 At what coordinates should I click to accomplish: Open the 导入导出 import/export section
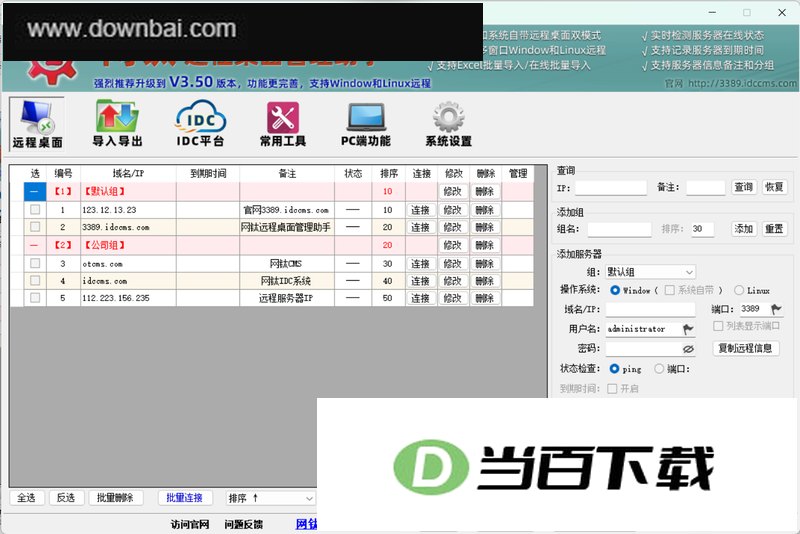coord(117,124)
